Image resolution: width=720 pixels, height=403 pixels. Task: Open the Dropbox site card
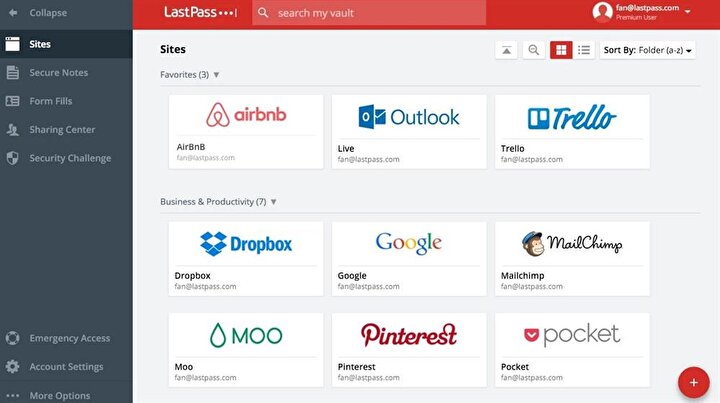(246, 259)
